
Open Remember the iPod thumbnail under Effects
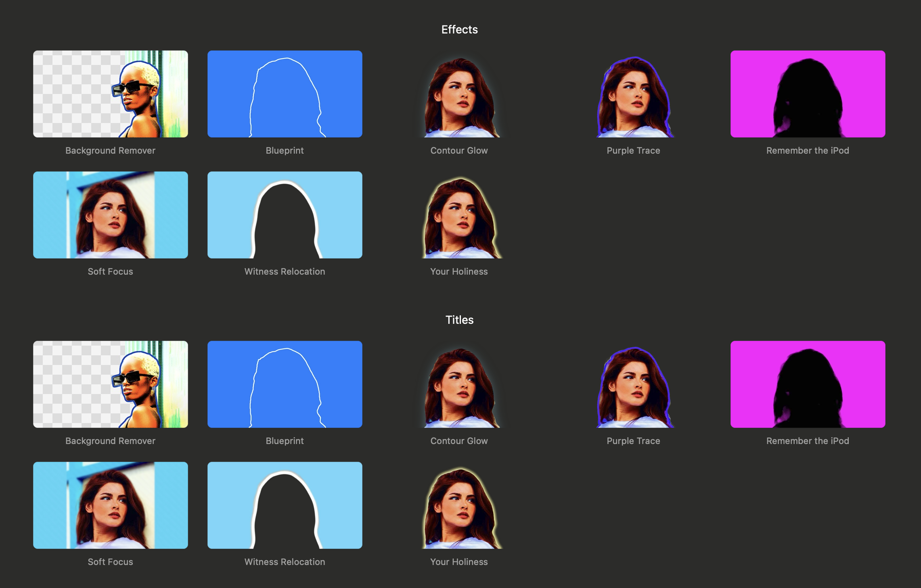808,94
